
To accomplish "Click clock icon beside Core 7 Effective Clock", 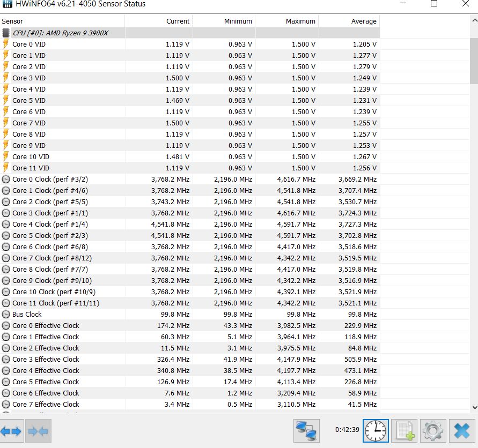I will click(x=6, y=405).
